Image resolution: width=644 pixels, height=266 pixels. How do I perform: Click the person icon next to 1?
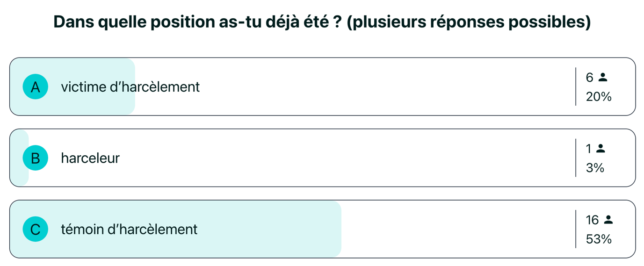[x=601, y=148]
